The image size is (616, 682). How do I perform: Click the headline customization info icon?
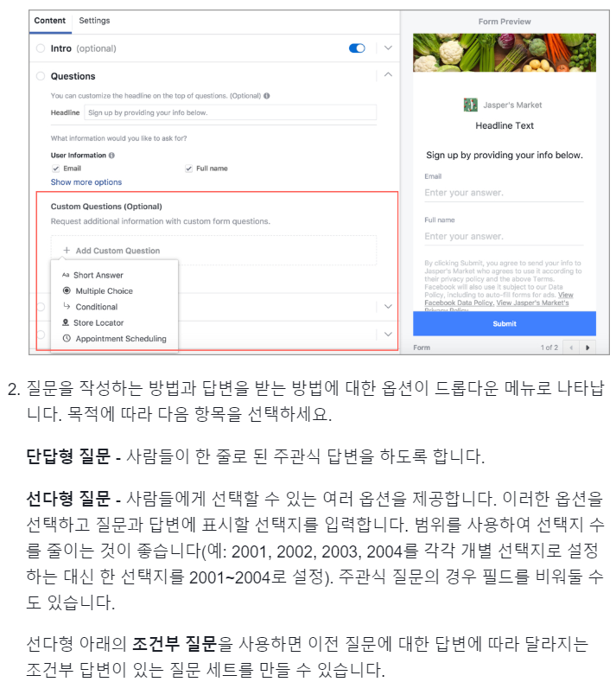pyautogui.click(x=267, y=96)
